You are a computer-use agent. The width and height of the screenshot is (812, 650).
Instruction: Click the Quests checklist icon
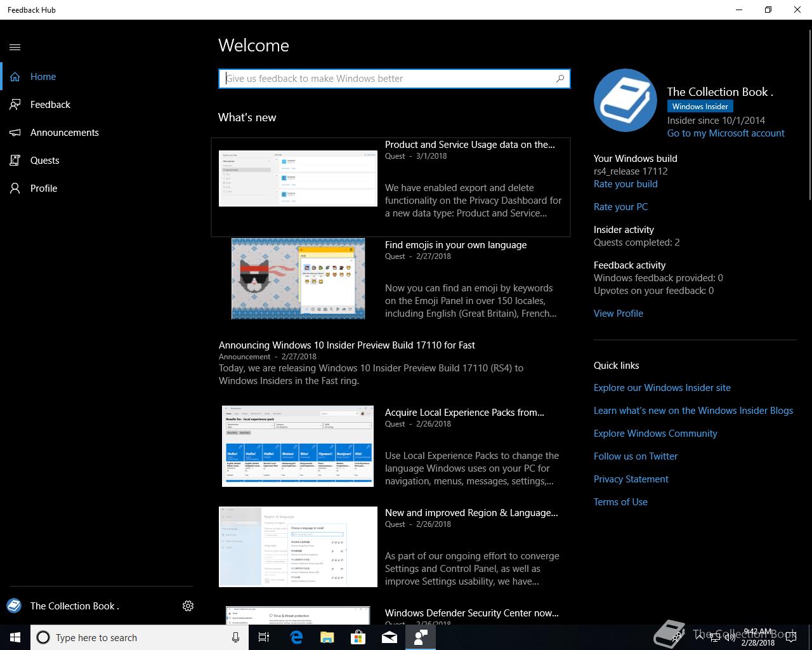click(x=15, y=160)
